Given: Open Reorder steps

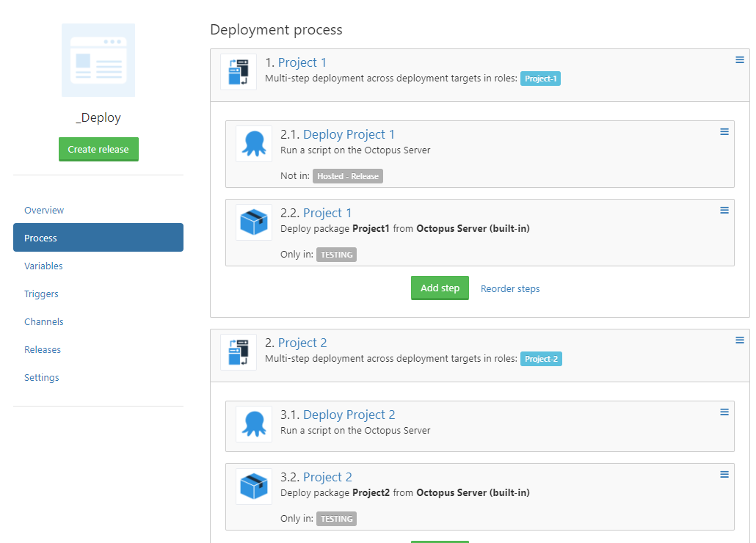Looking at the screenshot, I should (509, 288).
